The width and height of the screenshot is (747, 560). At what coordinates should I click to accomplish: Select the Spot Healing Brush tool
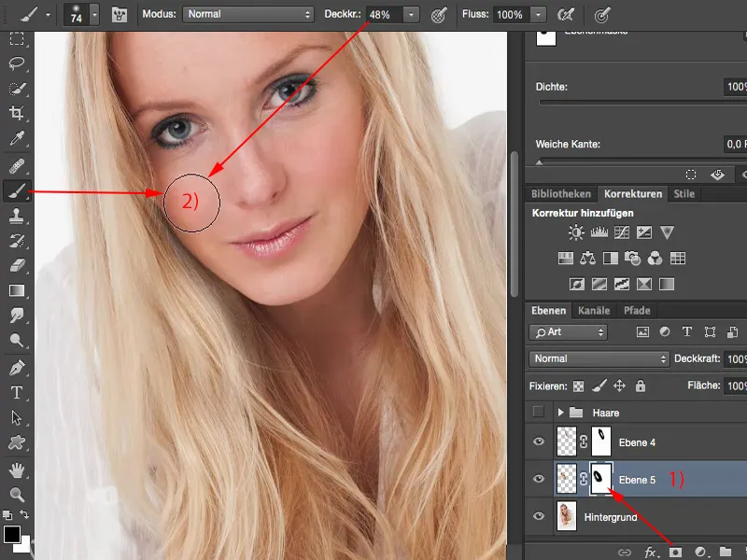[17, 166]
